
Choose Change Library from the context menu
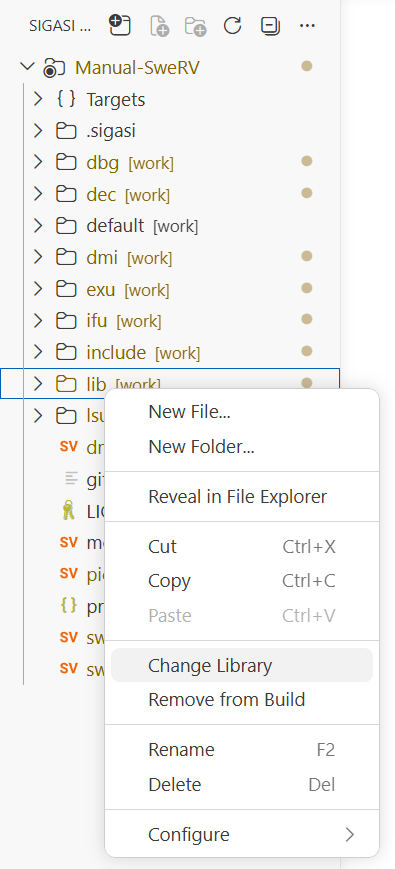(x=242, y=665)
